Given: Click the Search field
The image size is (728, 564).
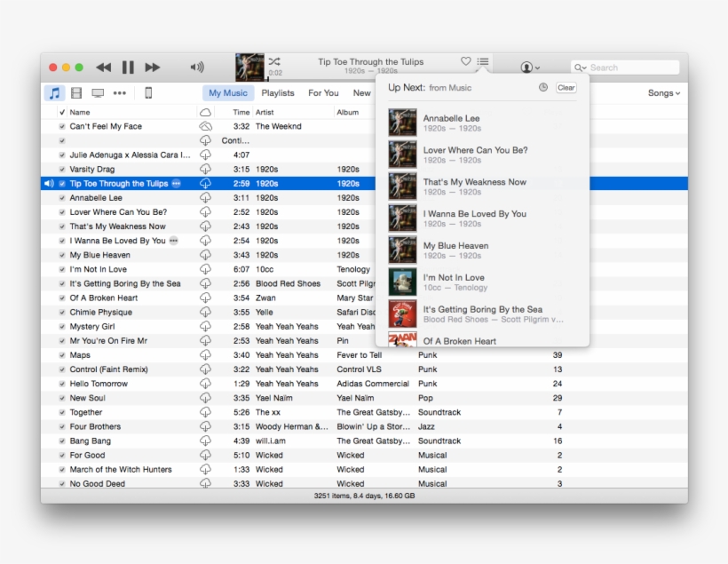Looking at the screenshot, I should point(625,68).
